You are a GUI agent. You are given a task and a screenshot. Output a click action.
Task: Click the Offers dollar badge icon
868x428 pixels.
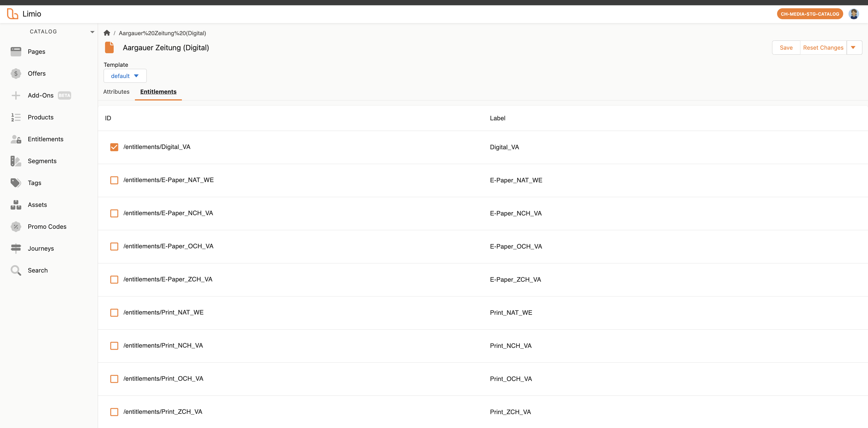pyautogui.click(x=16, y=74)
